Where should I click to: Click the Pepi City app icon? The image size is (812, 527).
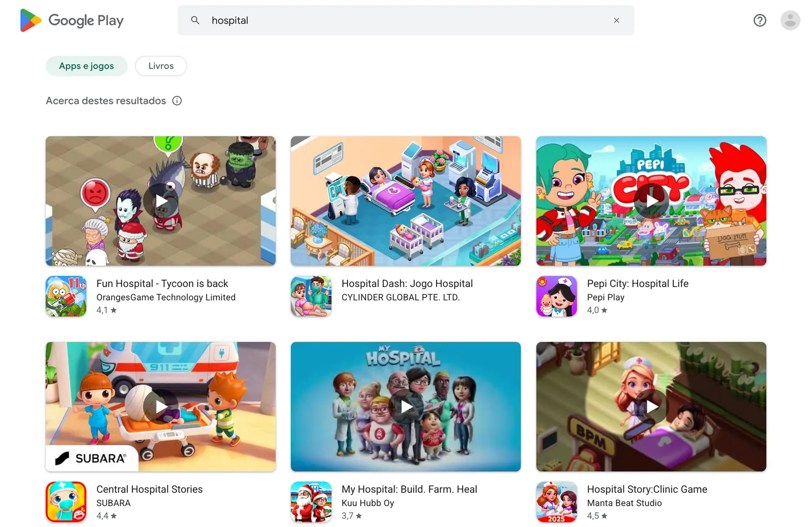[x=556, y=296]
